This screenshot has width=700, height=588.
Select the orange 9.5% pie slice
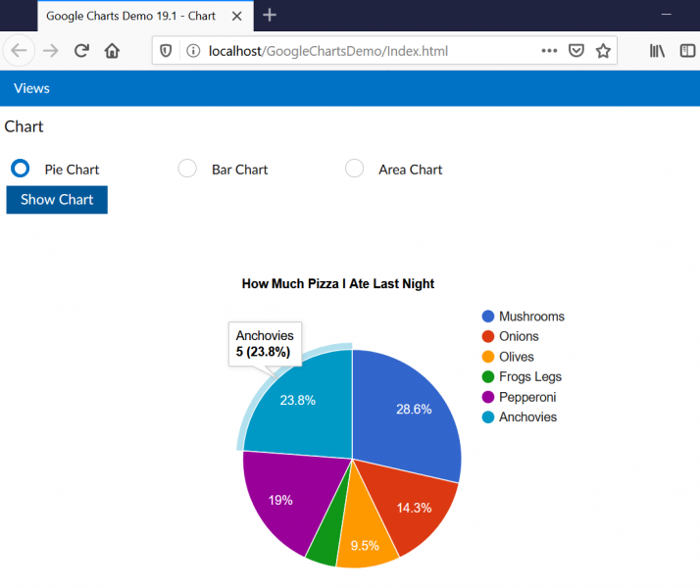coord(365,533)
